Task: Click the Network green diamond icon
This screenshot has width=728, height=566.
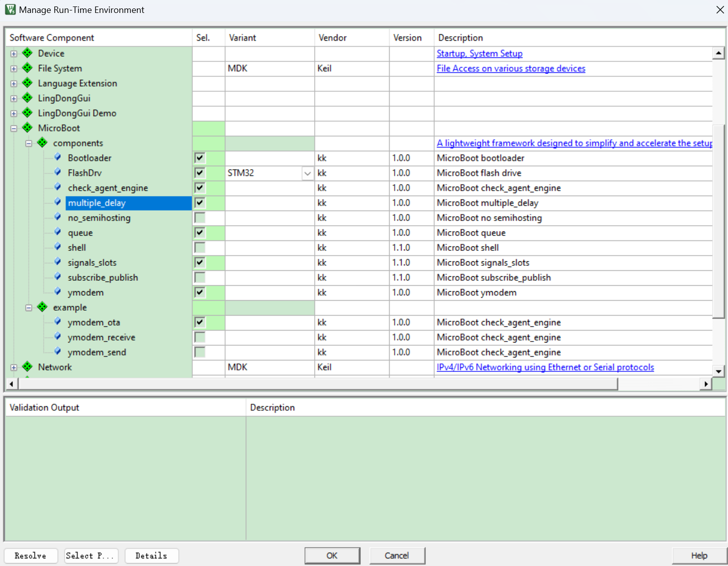Action: pos(27,367)
